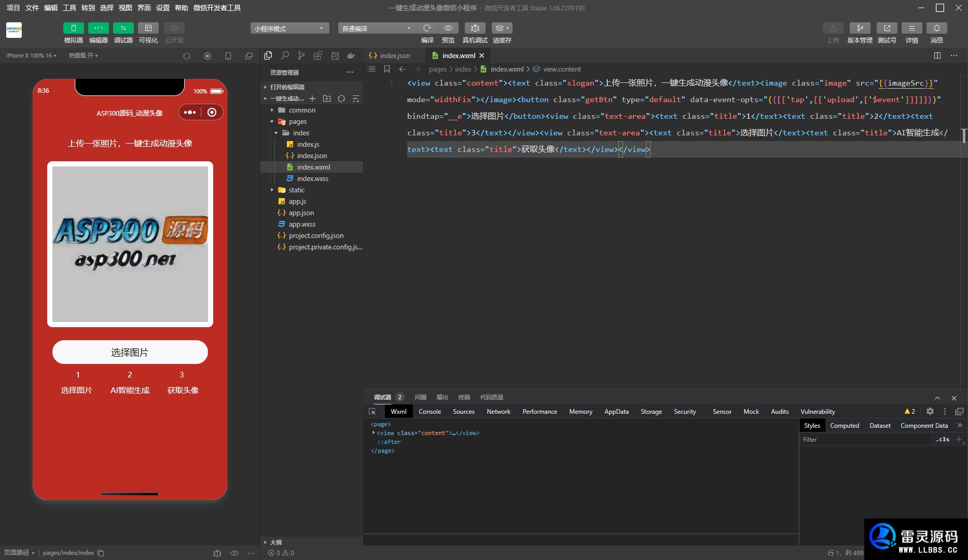Image resolution: width=968 pixels, height=560 pixels.
Task: Toggle the bookmark icon in editor
Action: (x=387, y=69)
